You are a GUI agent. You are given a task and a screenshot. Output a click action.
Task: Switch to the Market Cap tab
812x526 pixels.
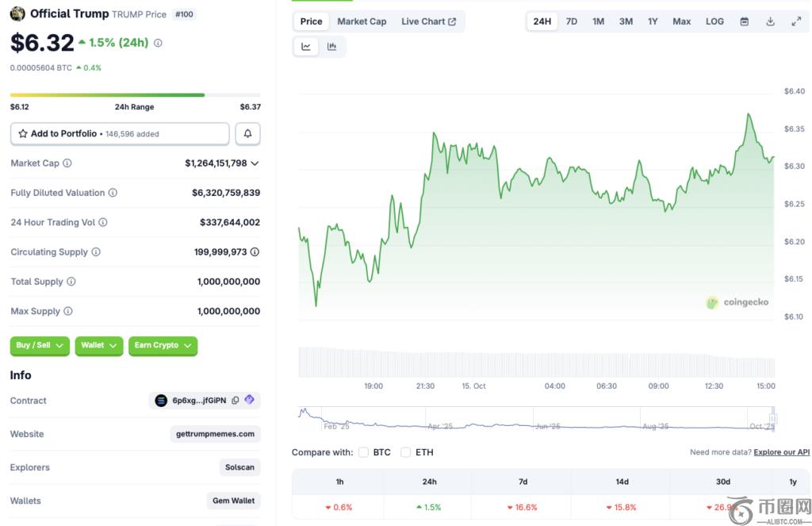(x=362, y=21)
